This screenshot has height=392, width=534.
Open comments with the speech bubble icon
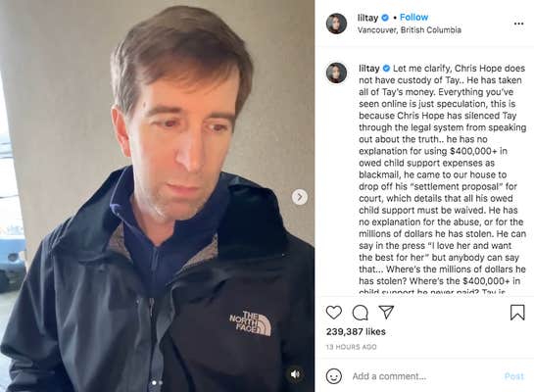[x=360, y=313]
